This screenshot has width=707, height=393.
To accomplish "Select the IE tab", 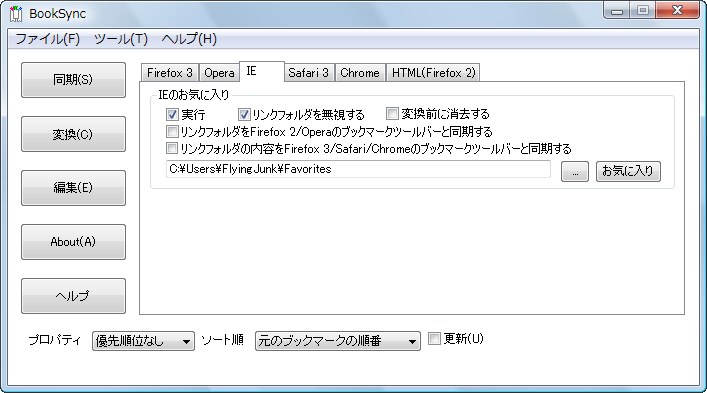I will (x=262, y=72).
